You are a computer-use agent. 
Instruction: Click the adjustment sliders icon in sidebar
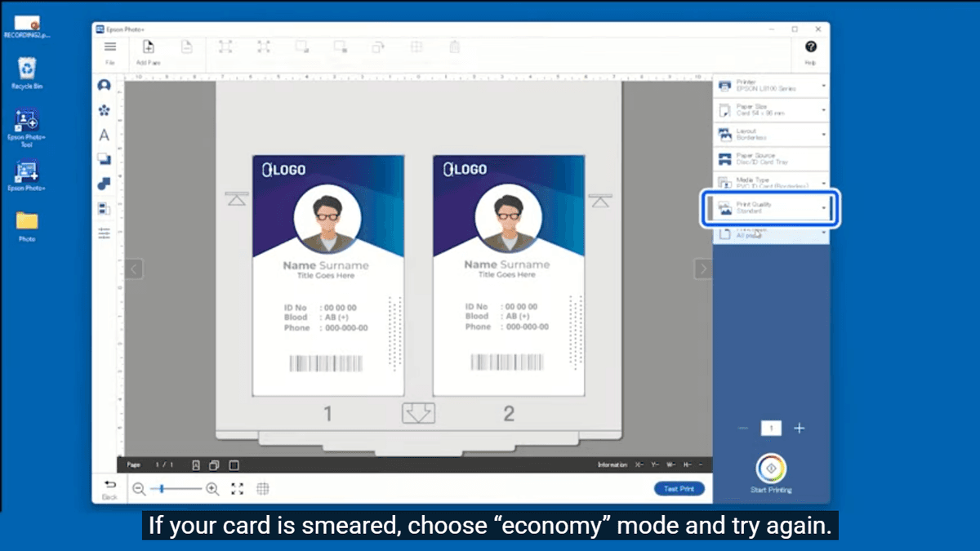(x=104, y=233)
